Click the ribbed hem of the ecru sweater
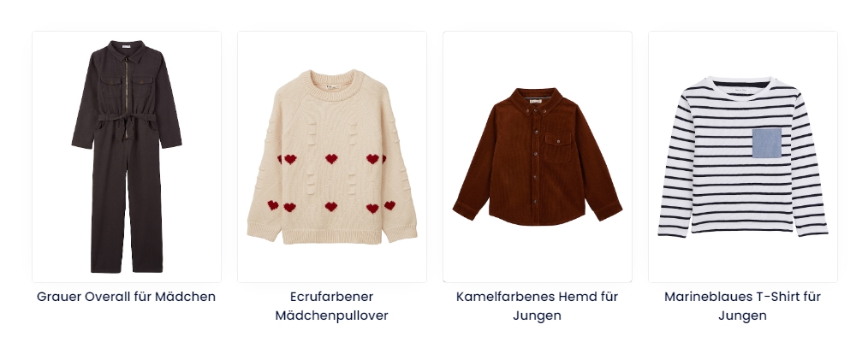This screenshot has height=354, width=868. (x=332, y=236)
